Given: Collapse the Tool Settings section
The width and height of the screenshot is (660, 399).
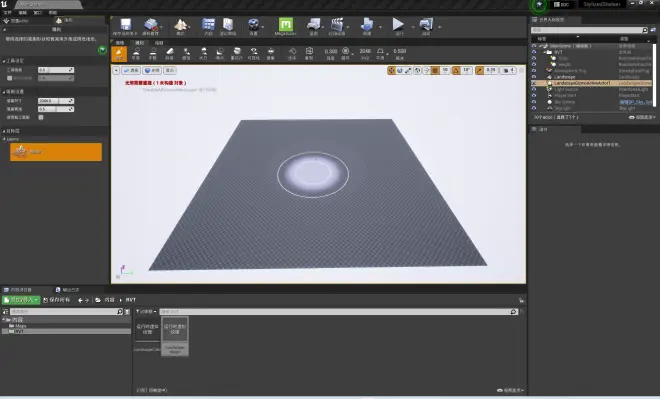Looking at the screenshot, I should tap(4, 61).
